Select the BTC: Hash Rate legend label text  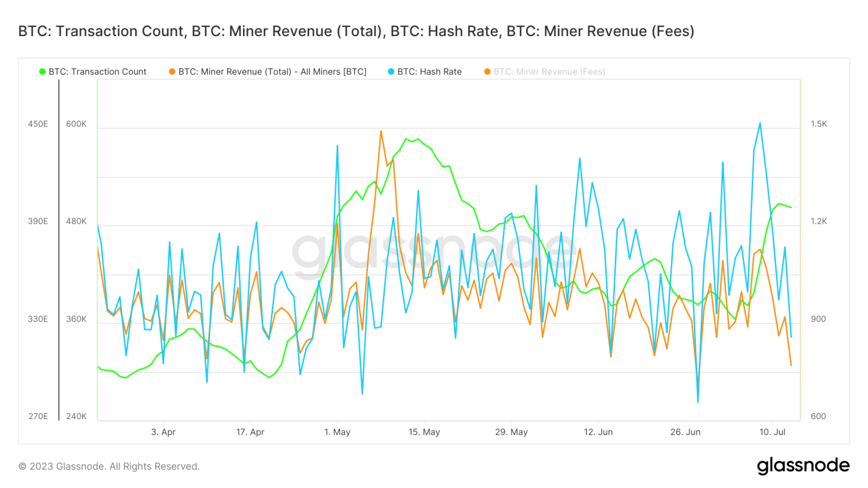click(x=431, y=72)
